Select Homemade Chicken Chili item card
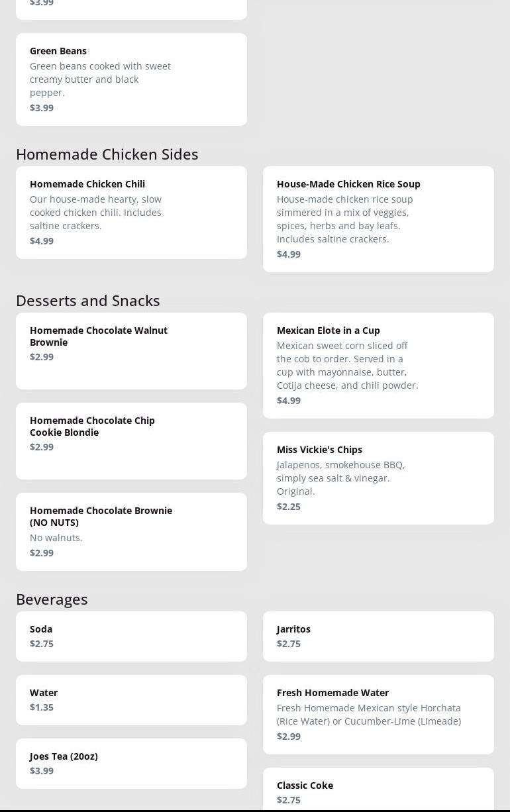Viewport: 510px width, 812px height. point(131,212)
